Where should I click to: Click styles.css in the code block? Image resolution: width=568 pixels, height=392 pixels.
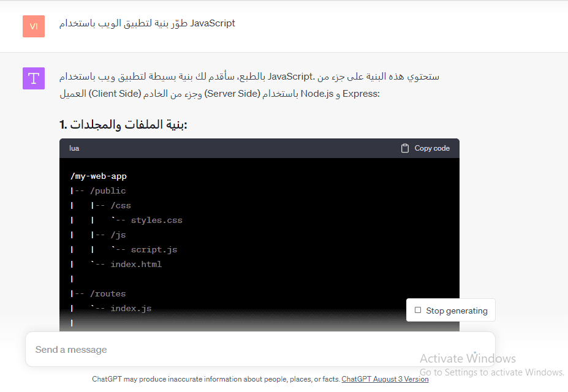pyautogui.click(x=156, y=220)
